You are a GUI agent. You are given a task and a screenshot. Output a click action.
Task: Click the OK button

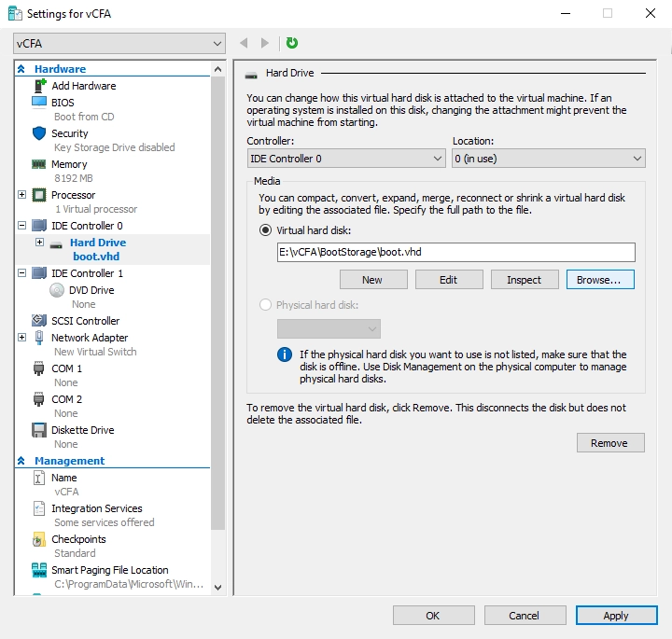(x=433, y=616)
